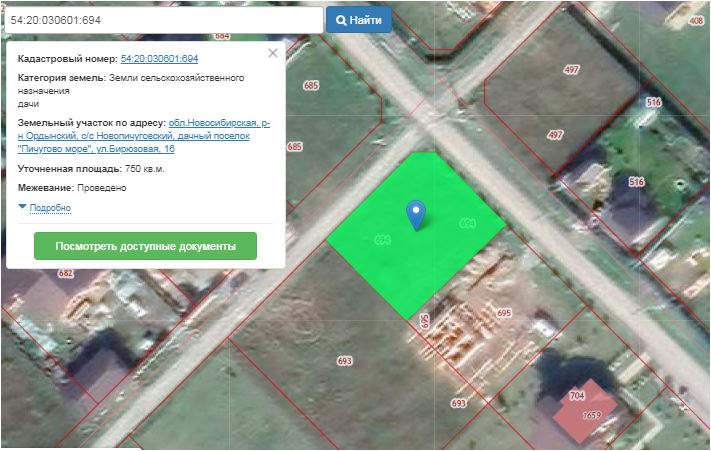
Task: Click the Найти search button
Action: (359, 20)
